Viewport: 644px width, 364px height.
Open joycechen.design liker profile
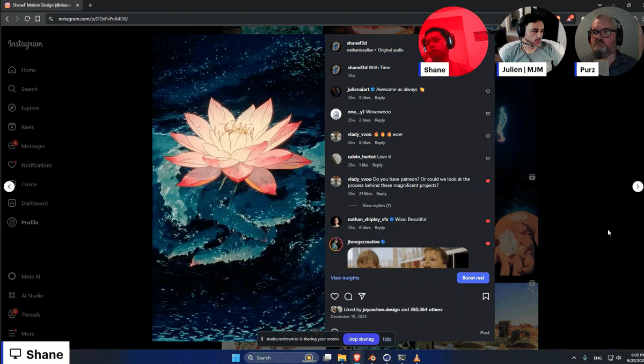pos(380,309)
